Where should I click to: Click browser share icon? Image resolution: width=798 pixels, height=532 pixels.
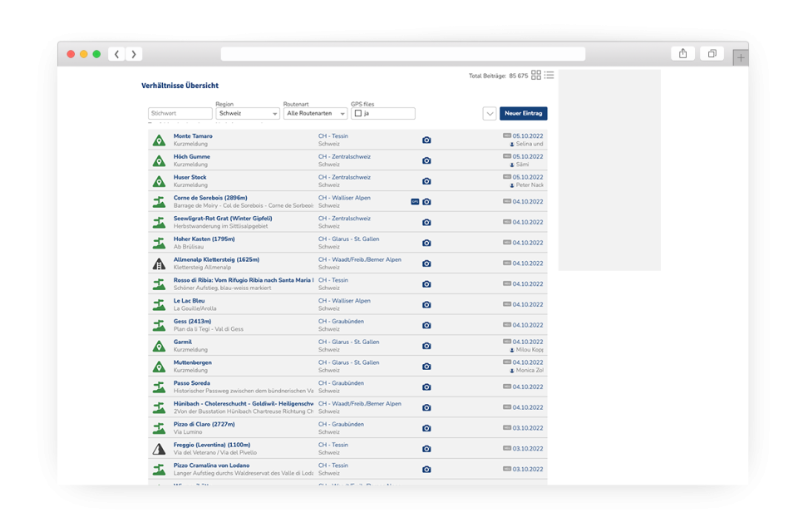tap(682, 54)
